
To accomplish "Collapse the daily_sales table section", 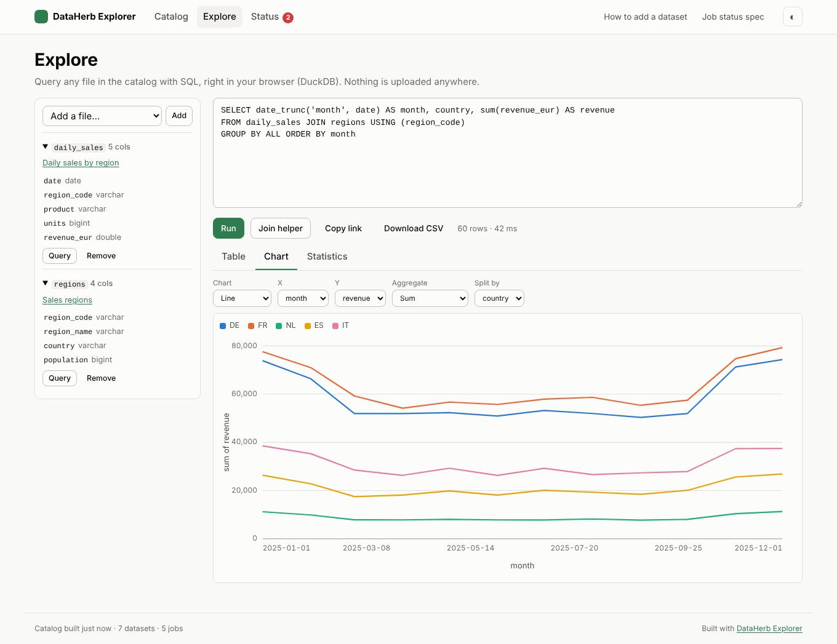I will pos(46,147).
